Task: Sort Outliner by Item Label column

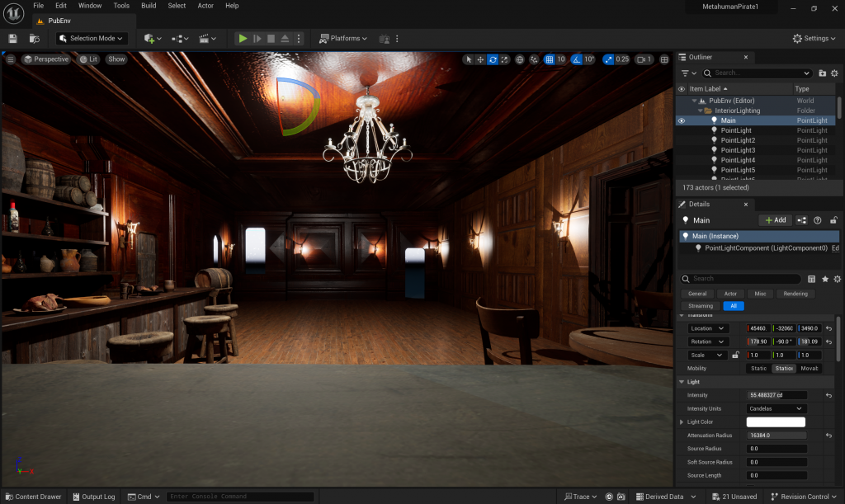Action: [x=708, y=89]
